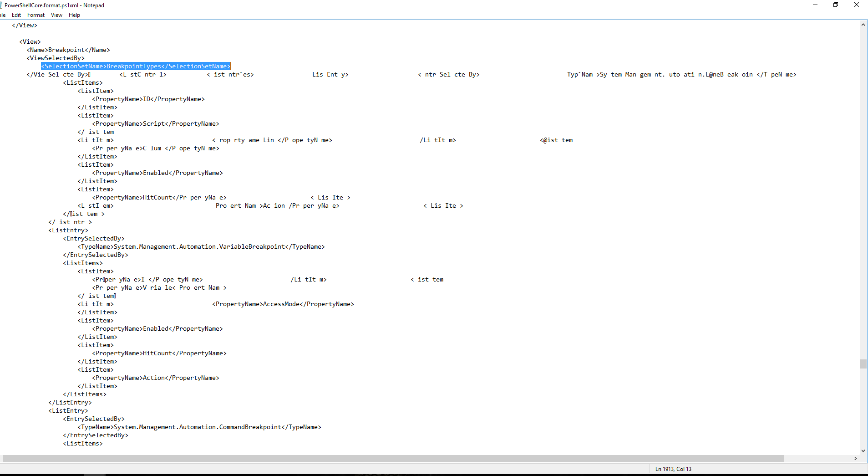Click the PowerShellCore.format.ps1xml title bar text

point(55,5)
